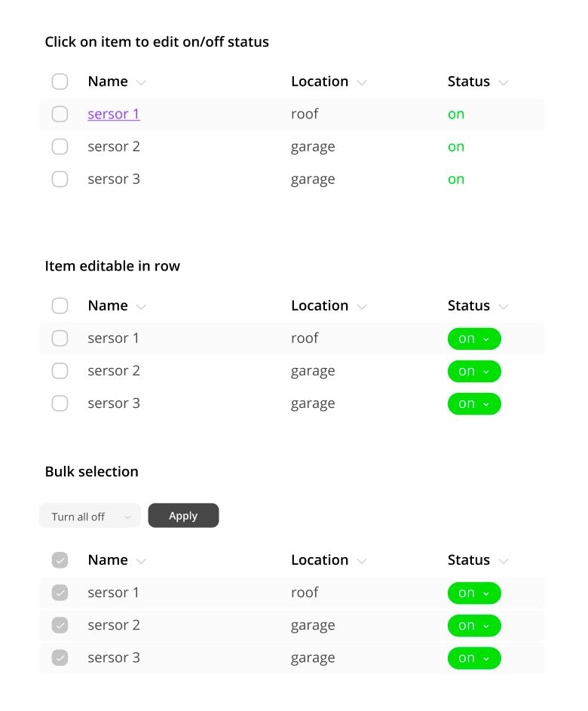The height and width of the screenshot is (711, 588).
Task: Sort by Status chevron in Item editable table
Action: [503, 307]
